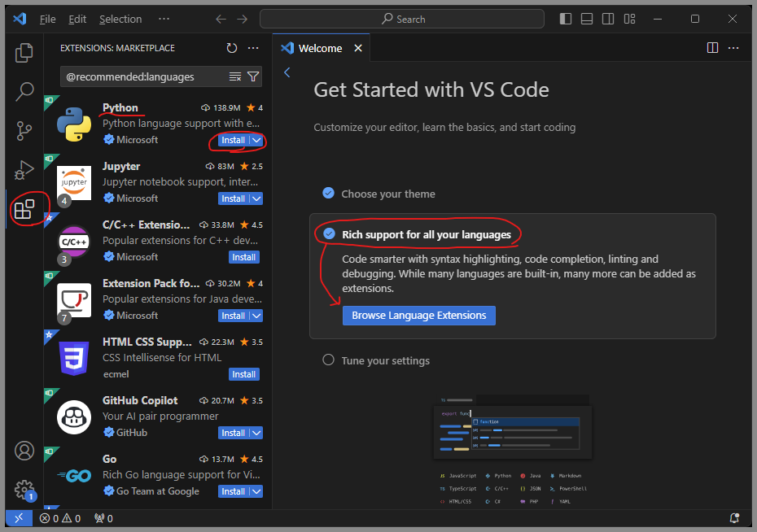Image resolution: width=757 pixels, height=532 pixels.
Task: Expand GitHub Copilot Install dropdown arrow
Action: (x=257, y=433)
